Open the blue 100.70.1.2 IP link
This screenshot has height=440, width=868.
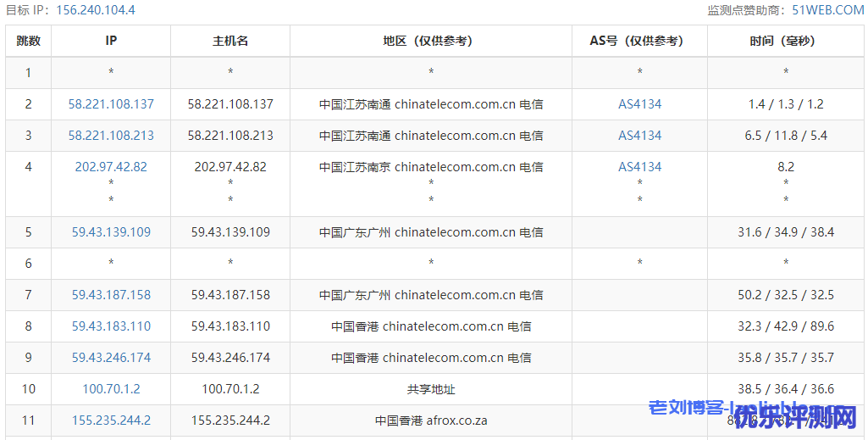click(111, 389)
